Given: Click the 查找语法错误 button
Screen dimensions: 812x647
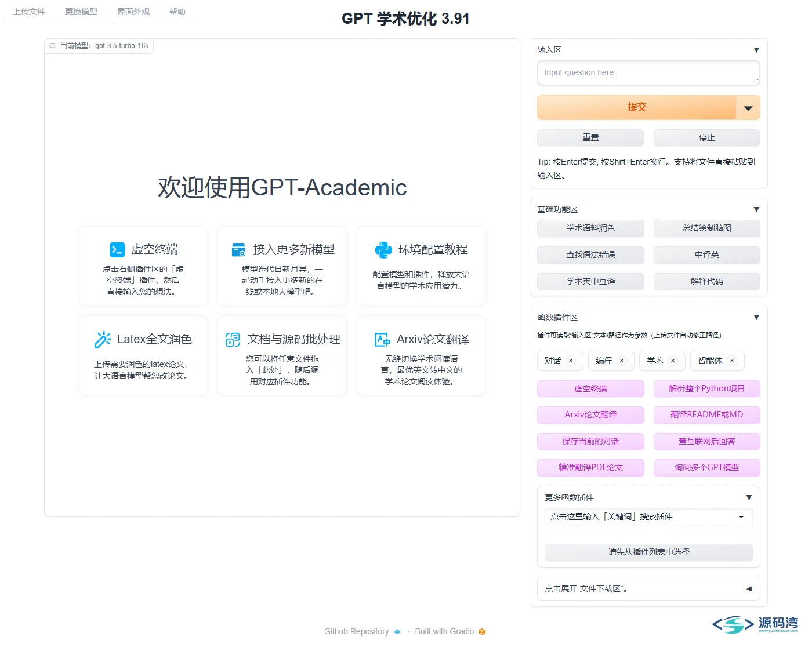Looking at the screenshot, I should [x=590, y=255].
